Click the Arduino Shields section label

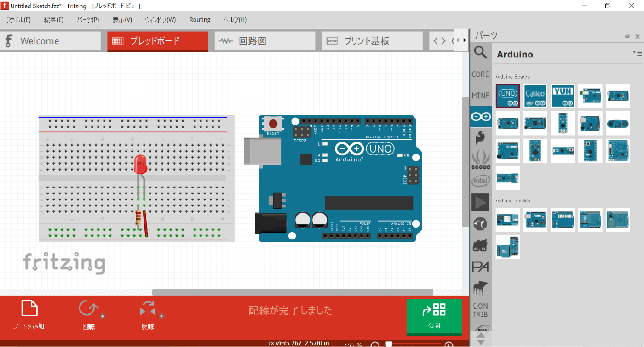coord(513,200)
